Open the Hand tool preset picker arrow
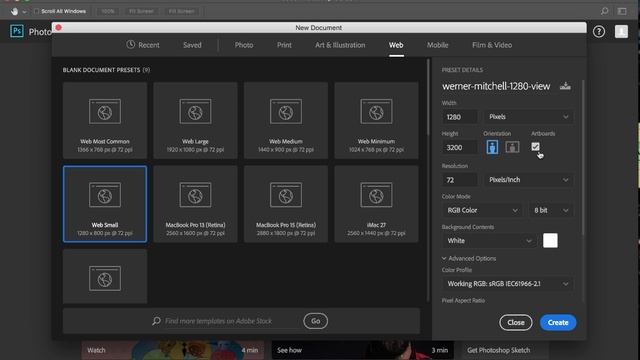 (x=24, y=12)
